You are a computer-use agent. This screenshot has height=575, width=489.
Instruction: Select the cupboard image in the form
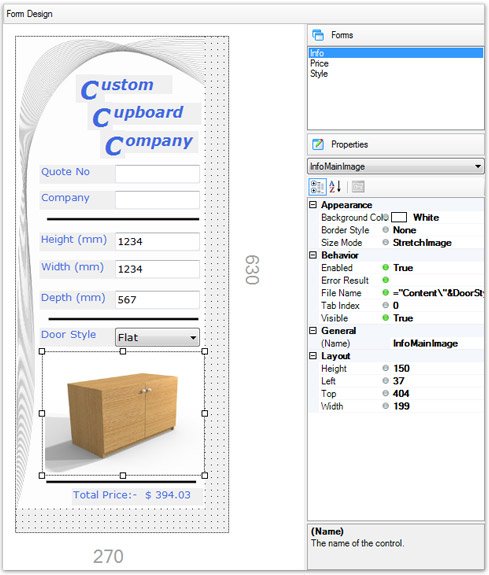tap(123, 413)
